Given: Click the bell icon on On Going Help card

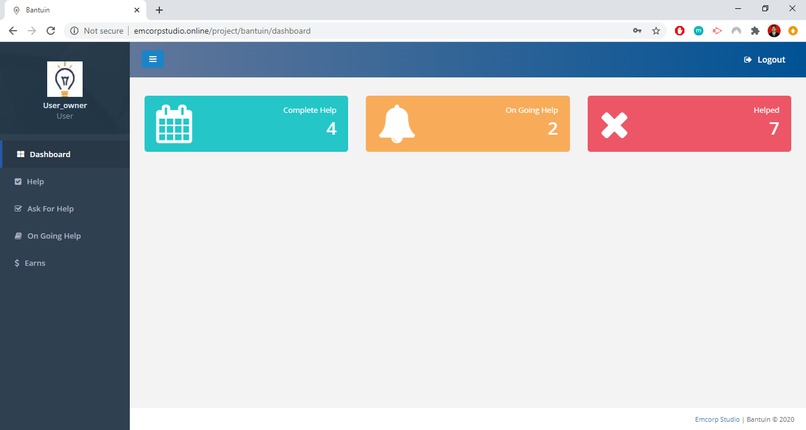Looking at the screenshot, I should (397, 124).
